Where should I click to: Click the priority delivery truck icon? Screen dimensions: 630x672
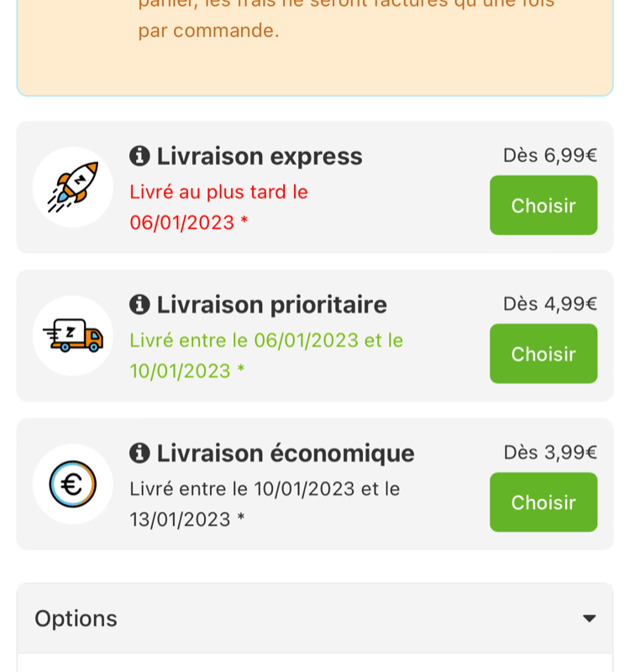(73, 335)
